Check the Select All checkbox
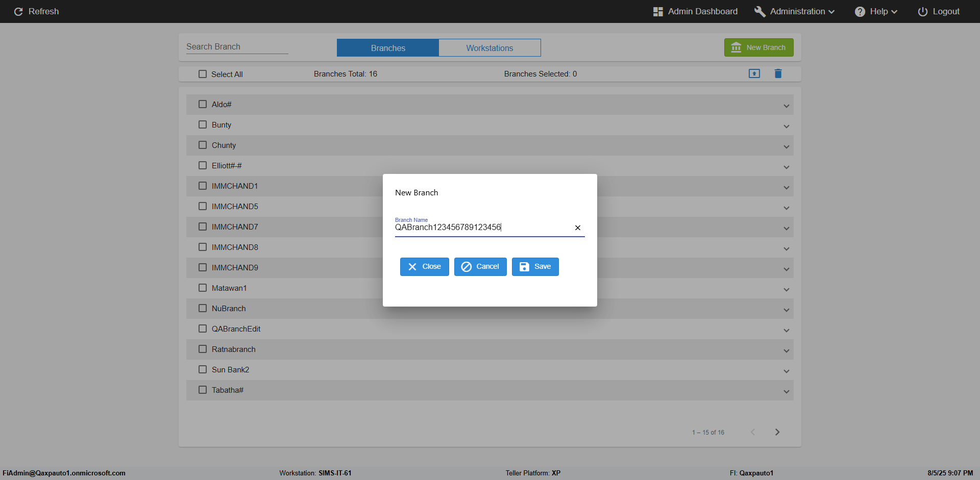The image size is (980, 480). pos(203,74)
